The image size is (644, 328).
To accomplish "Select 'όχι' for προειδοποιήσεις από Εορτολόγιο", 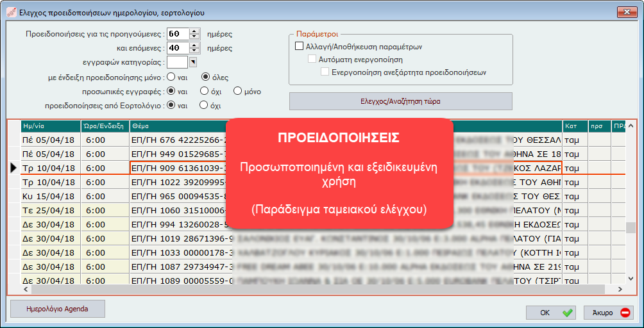I will [203, 105].
